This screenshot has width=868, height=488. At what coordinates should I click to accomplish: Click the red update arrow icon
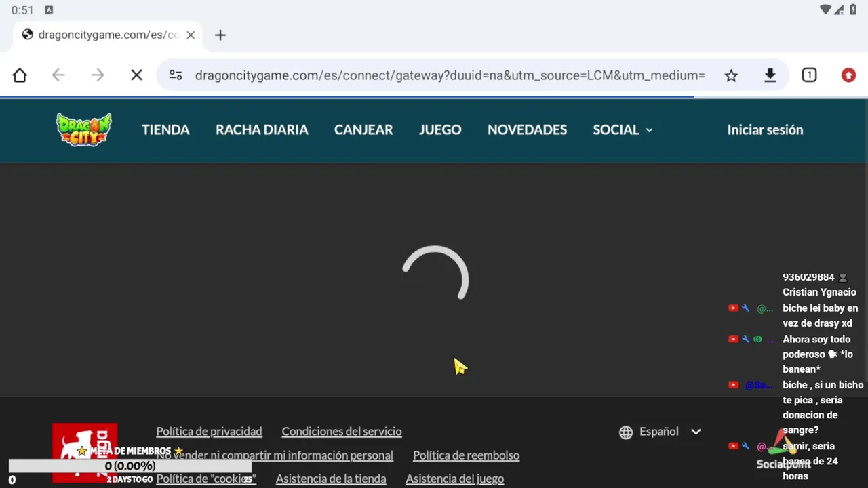(x=848, y=75)
